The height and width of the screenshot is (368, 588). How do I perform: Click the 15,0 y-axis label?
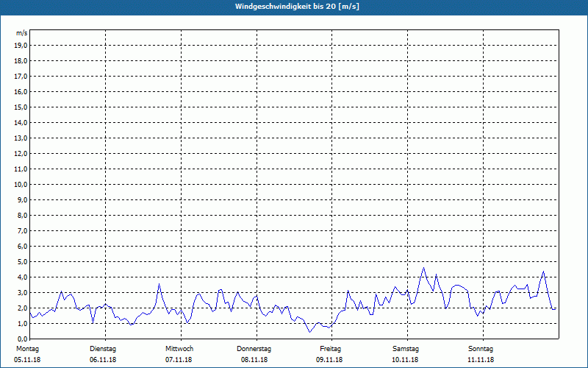click(21, 107)
